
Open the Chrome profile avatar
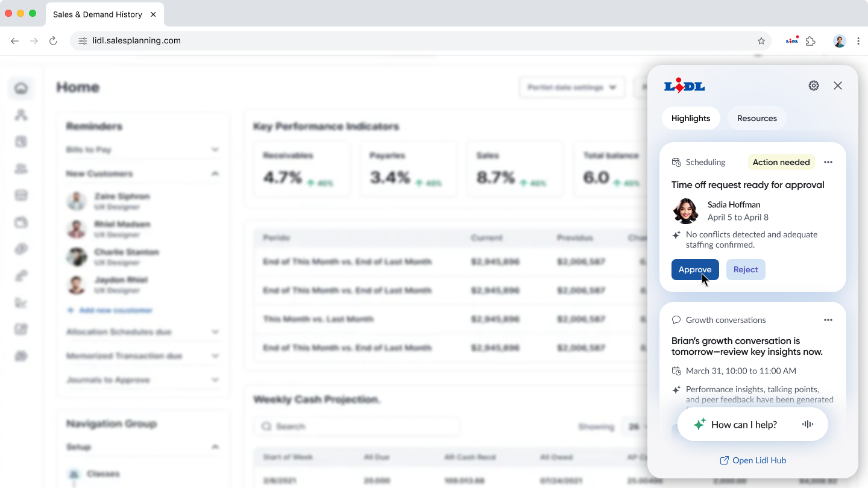840,41
